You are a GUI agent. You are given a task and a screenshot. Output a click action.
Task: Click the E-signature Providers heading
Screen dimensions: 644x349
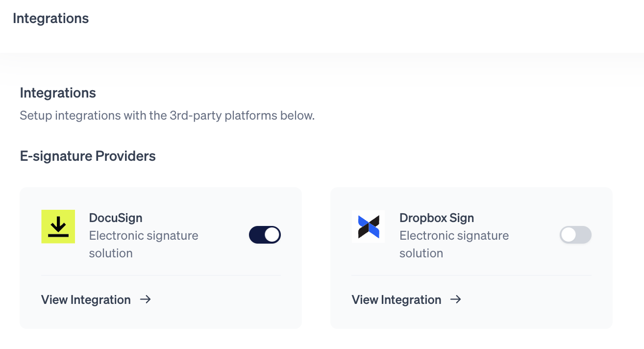88,156
